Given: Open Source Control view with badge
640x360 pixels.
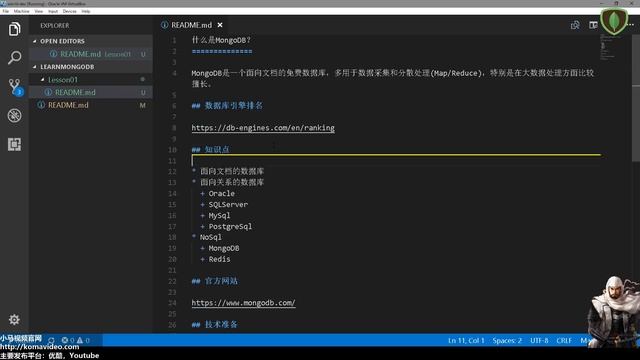Looking at the screenshot, I should 15,87.
